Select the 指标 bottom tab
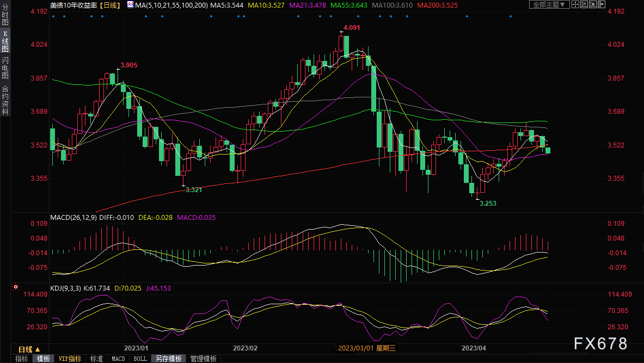 click(22, 359)
